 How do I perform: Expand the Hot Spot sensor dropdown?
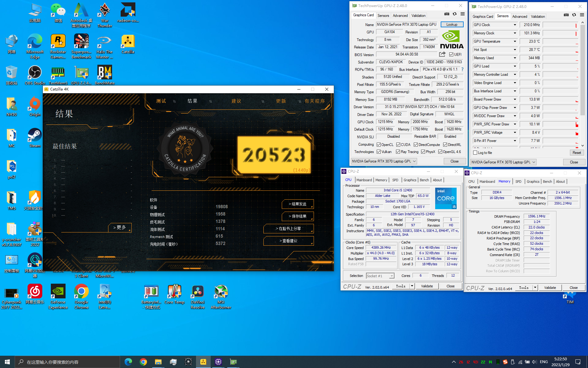515,50
